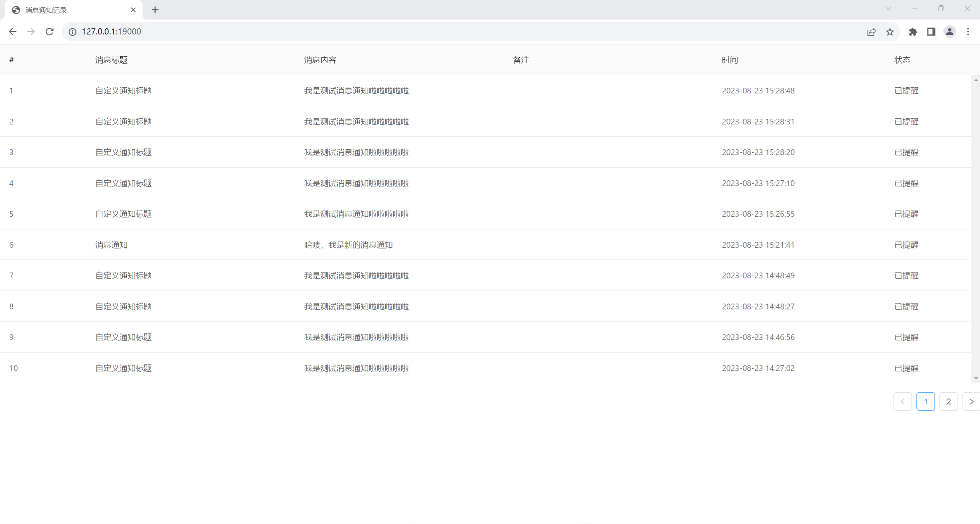View site information icon

pyautogui.click(x=72, y=32)
